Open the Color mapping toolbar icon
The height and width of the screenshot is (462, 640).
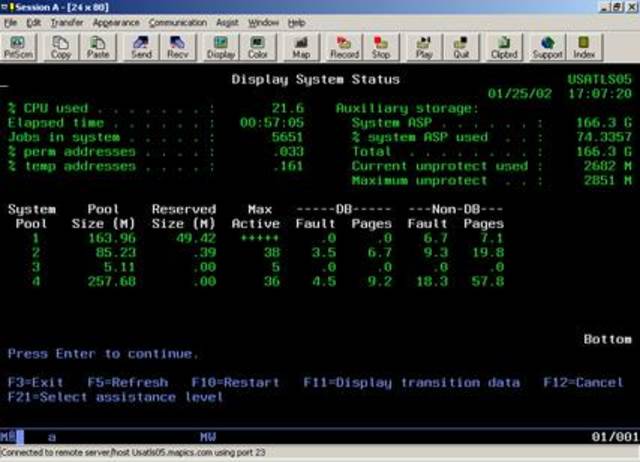tap(258, 48)
